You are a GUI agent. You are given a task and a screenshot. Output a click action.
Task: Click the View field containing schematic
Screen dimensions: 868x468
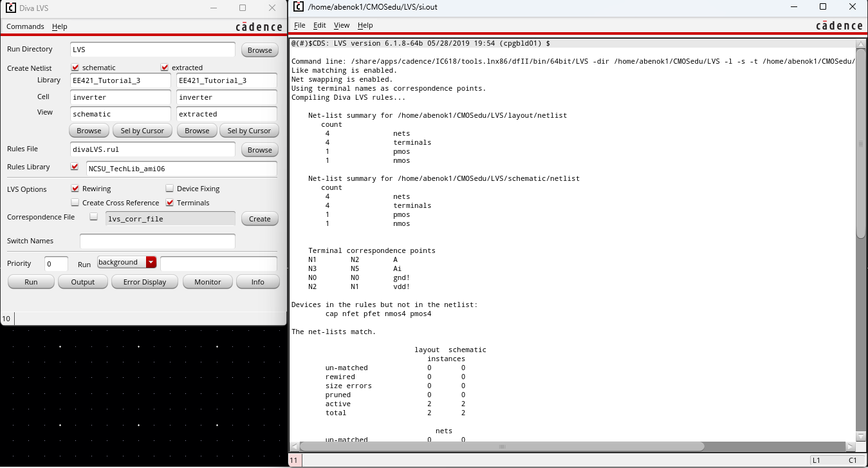click(x=122, y=114)
